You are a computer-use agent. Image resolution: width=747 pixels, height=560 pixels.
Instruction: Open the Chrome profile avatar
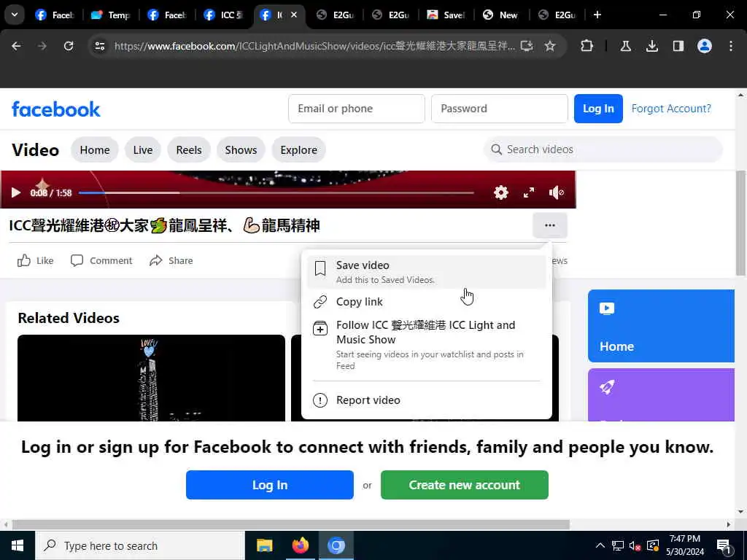pyautogui.click(x=704, y=46)
